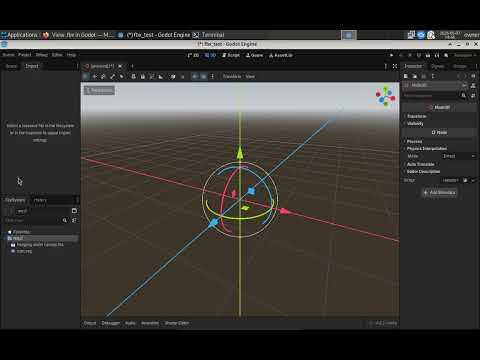The height and width of the screenshot is (360, 480).
Task: Open viewport toolbar three-dots sun/environment settings
Action: point(212,76)
